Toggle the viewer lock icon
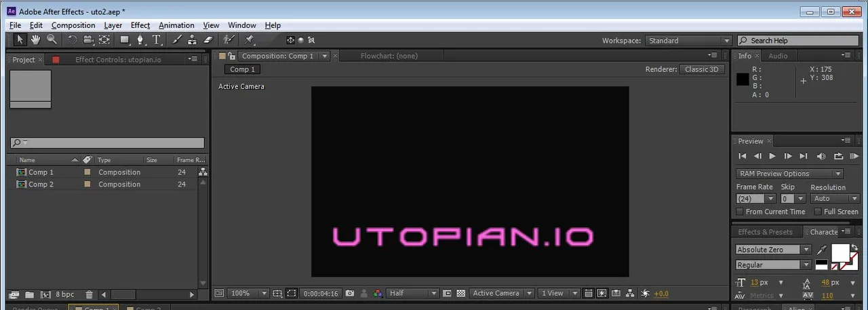Image resolution: width=868 pixels, height=310 pixels. 232,56
